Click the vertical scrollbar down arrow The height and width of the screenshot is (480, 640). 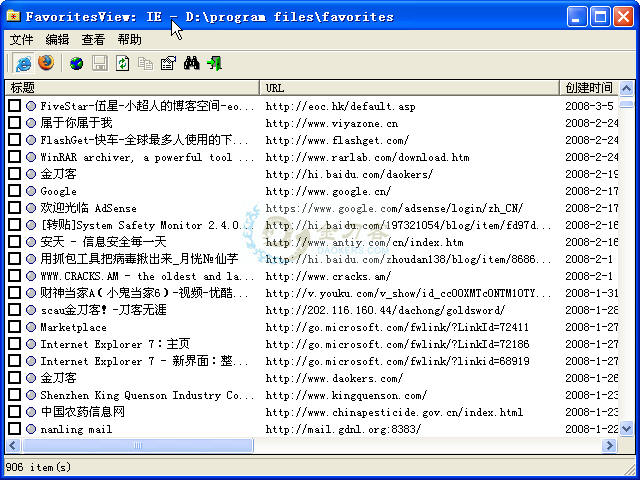[x=626, y=429]
